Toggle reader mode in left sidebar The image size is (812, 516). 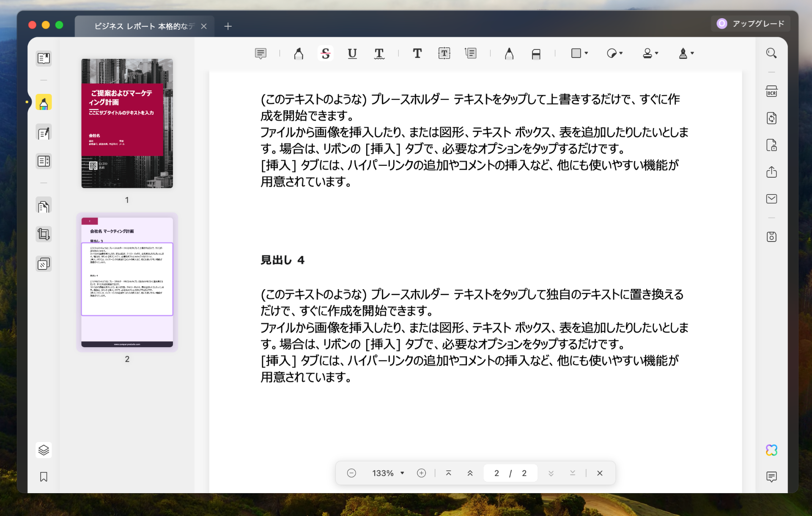coord(44,58)
